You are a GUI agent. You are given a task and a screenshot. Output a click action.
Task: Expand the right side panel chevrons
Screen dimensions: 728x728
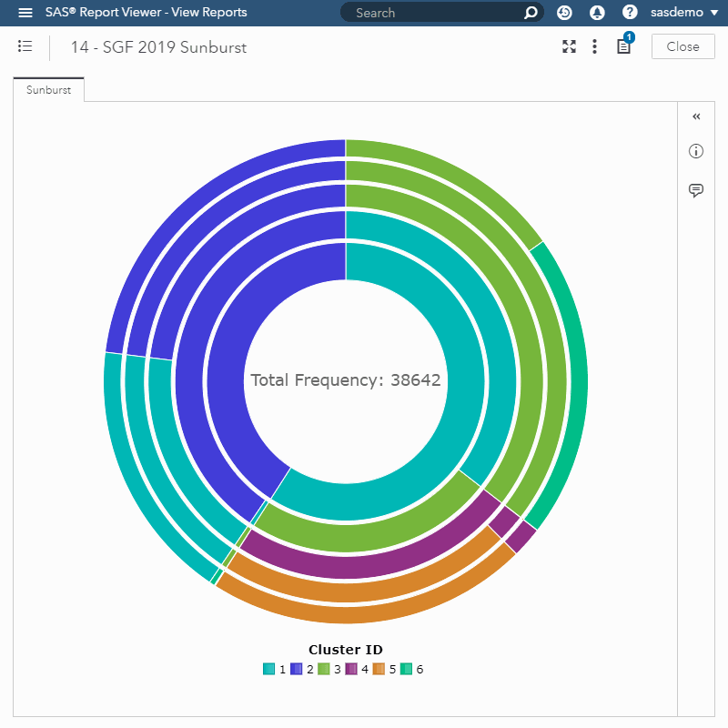(x=696, y=116)
